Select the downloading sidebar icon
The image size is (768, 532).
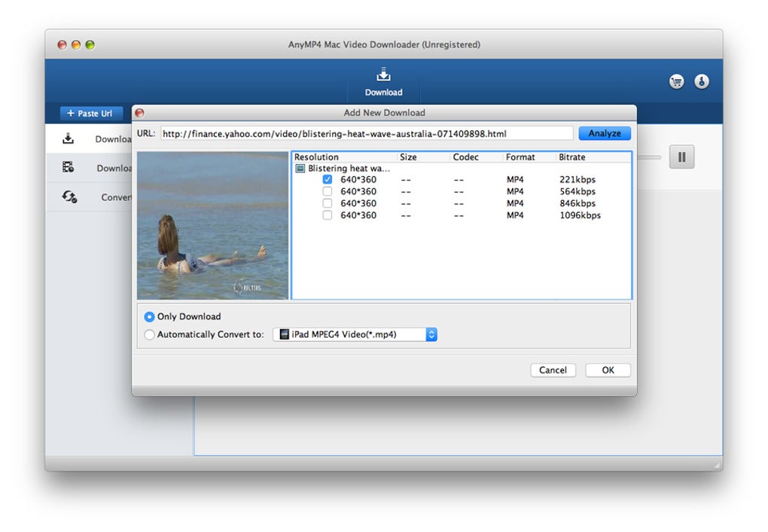68,138
